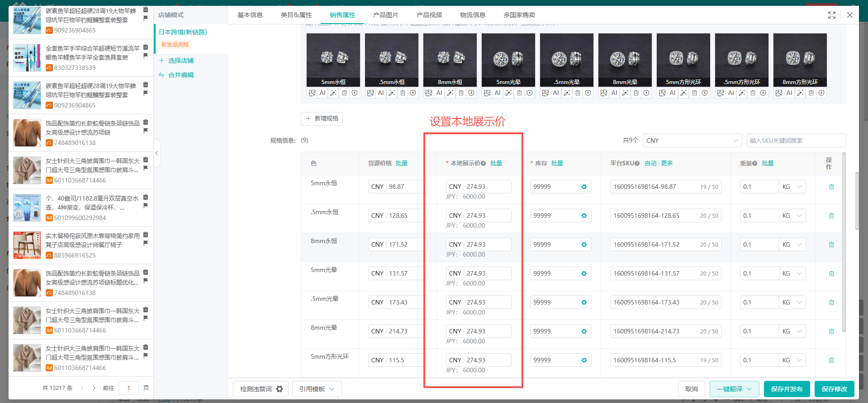Click upload image icon under 8mm永恒 thumbnail

429,93
